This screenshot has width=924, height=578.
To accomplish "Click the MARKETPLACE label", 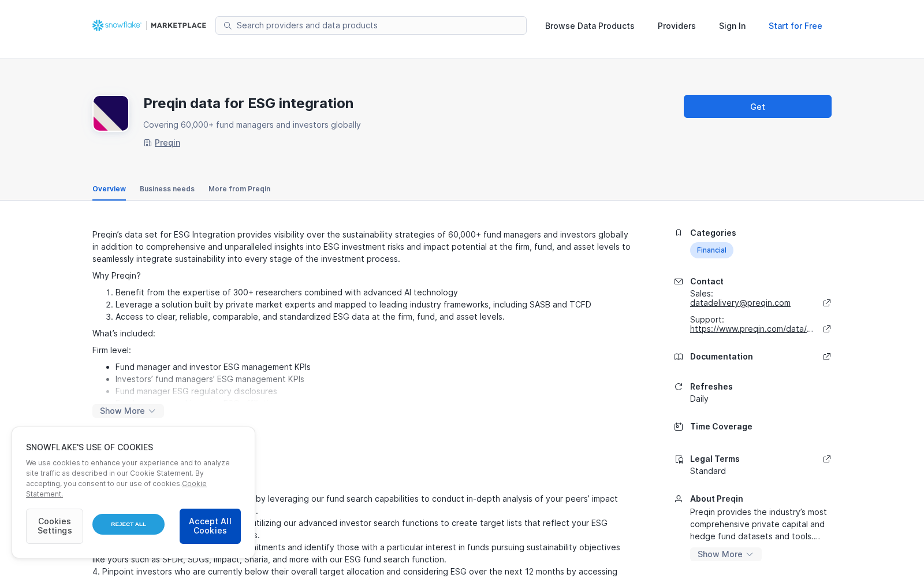I will [x=178, y=25].
